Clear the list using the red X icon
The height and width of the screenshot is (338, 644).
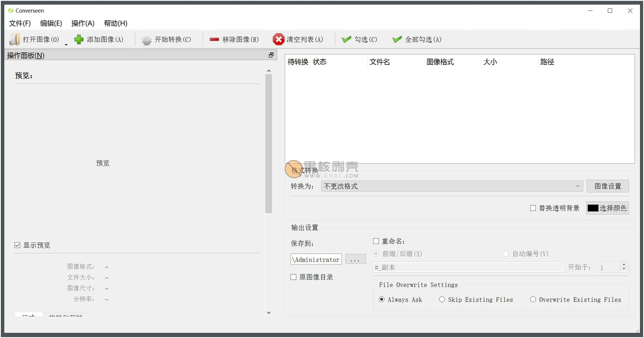pyautogui.click(x=279, y=39)
